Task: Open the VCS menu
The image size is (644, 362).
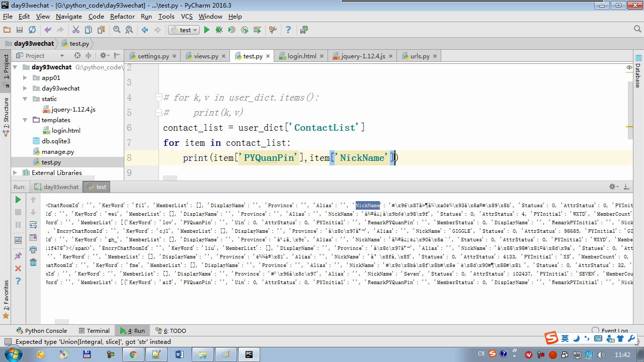Action: point(187,16)
